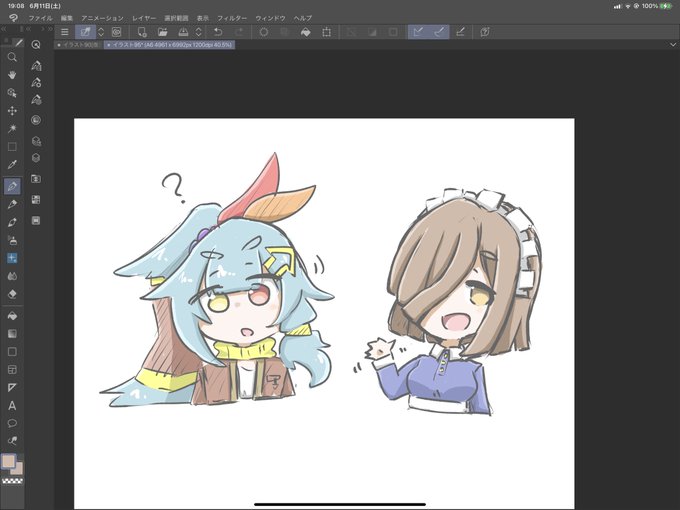680x510 pixels.
Task: Open the レイヤー menu
Action: (x=144, y=18)
